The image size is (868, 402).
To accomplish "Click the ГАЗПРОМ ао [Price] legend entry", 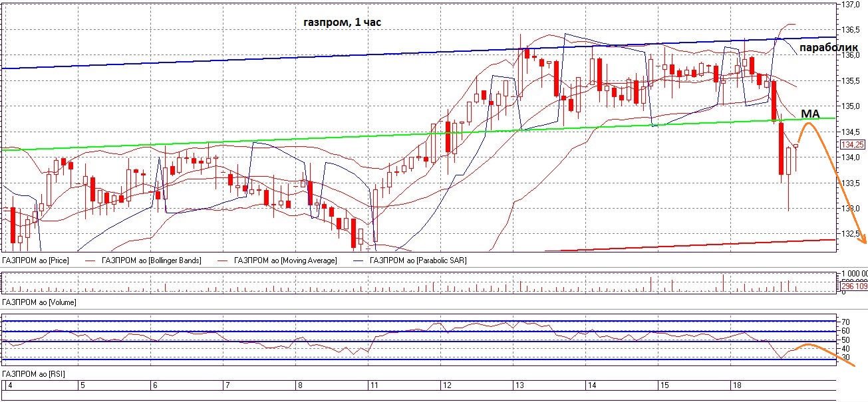I will [37, 260].
